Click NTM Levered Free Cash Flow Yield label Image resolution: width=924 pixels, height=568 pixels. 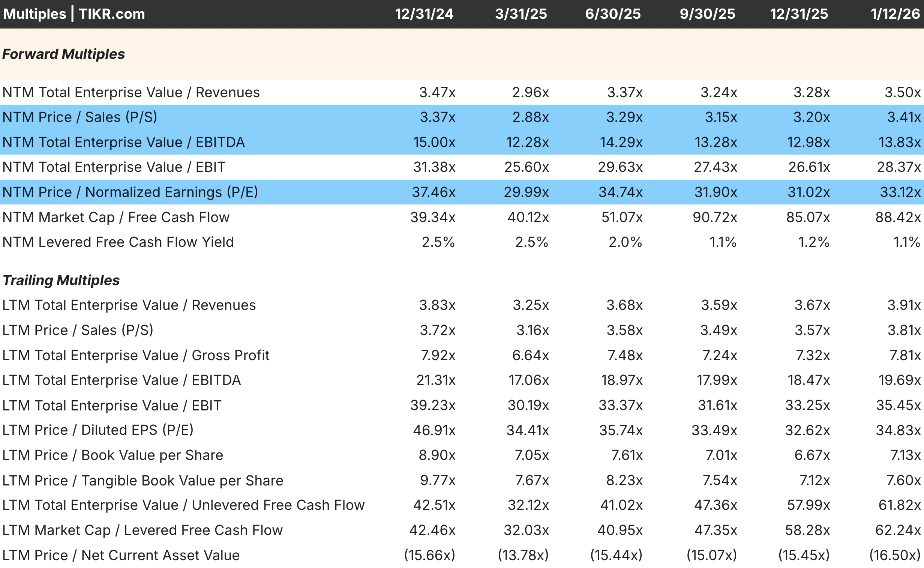pyautogui.click(x=118, y=242)
